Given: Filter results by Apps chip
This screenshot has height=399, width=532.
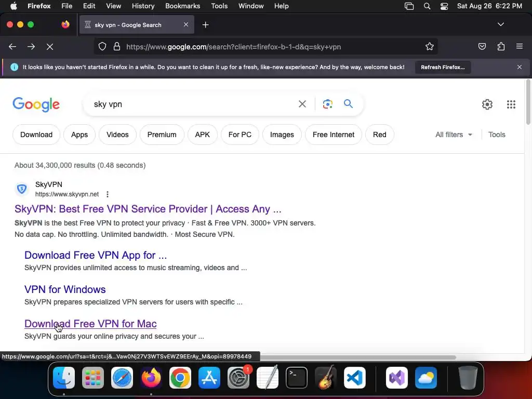Looking at the screenshot, I should (x=79, y=135).
